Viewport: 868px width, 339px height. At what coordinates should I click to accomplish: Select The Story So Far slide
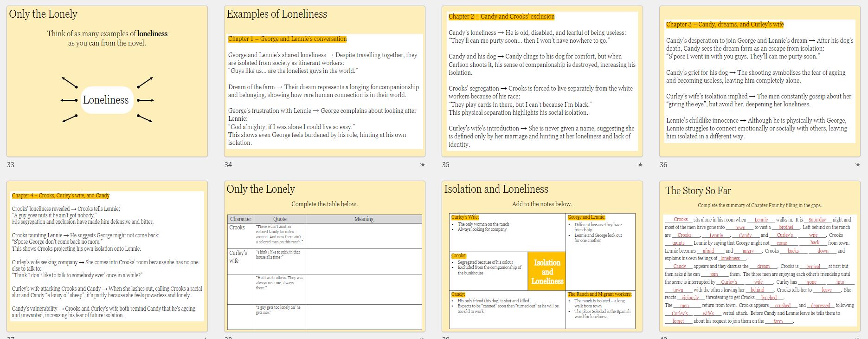click(x=759, y=256)
